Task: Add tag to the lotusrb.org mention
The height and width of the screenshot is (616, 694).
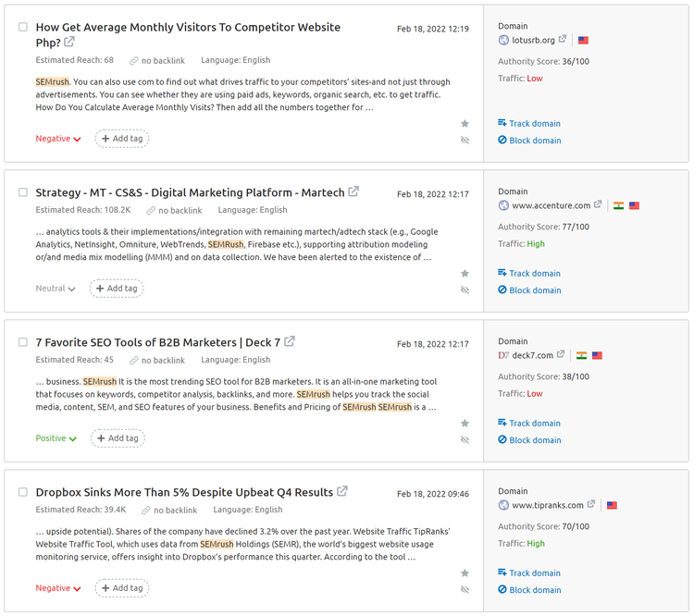Action: click(122, 139)
